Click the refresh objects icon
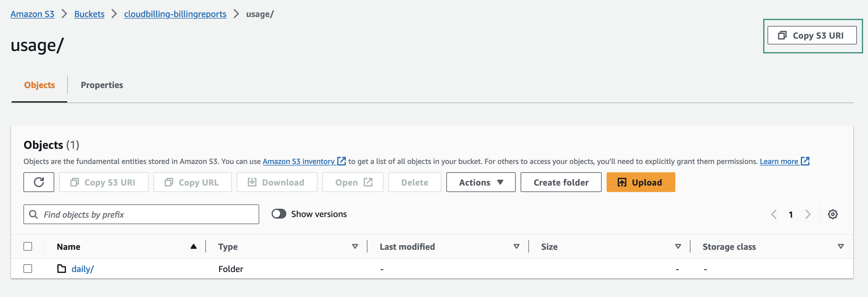Screen dimensions: 868x297 coord(39,182)
